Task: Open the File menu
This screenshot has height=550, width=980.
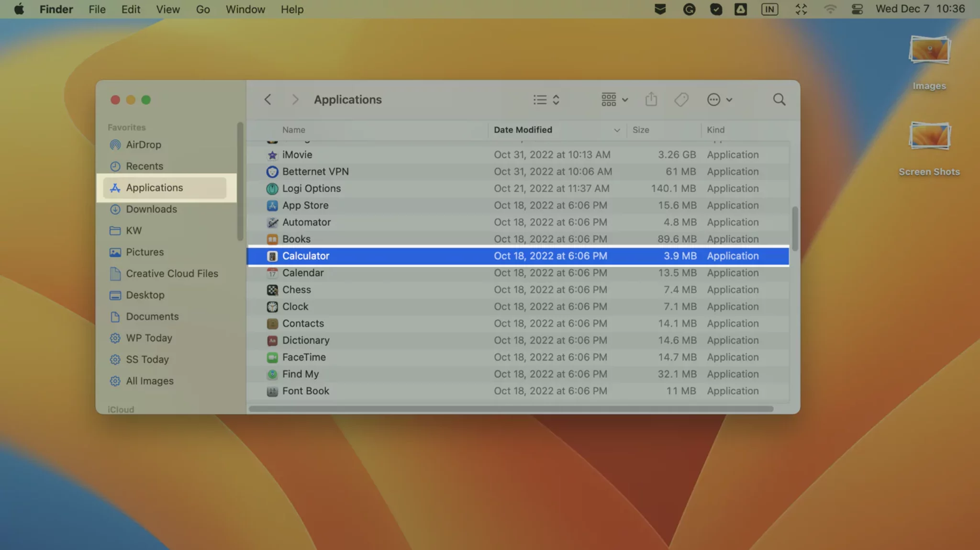Action: [x=97, y=9]
